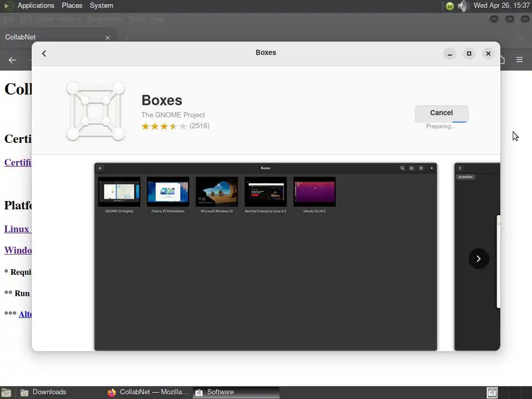
Task: Open Tools menu in Firefox
Action: 137,19
